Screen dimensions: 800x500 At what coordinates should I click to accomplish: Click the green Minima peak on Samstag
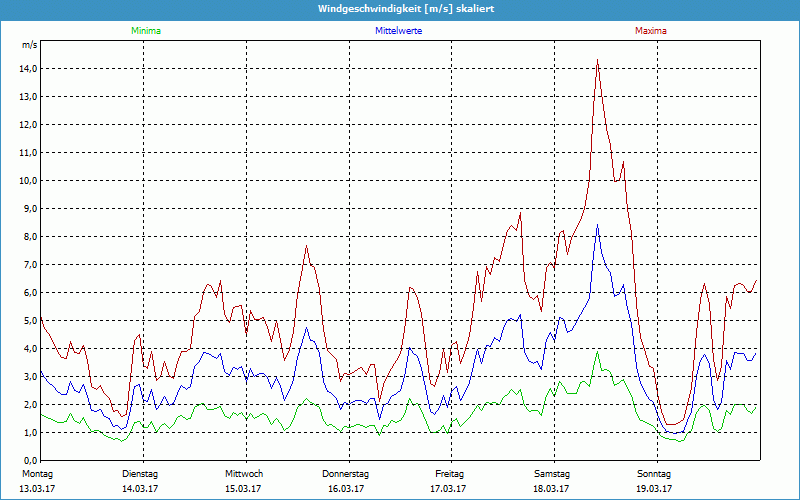tap(597, 352)
